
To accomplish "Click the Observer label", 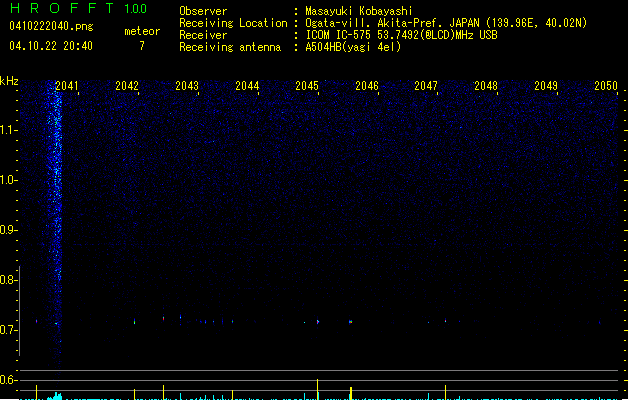I will 203,11.
